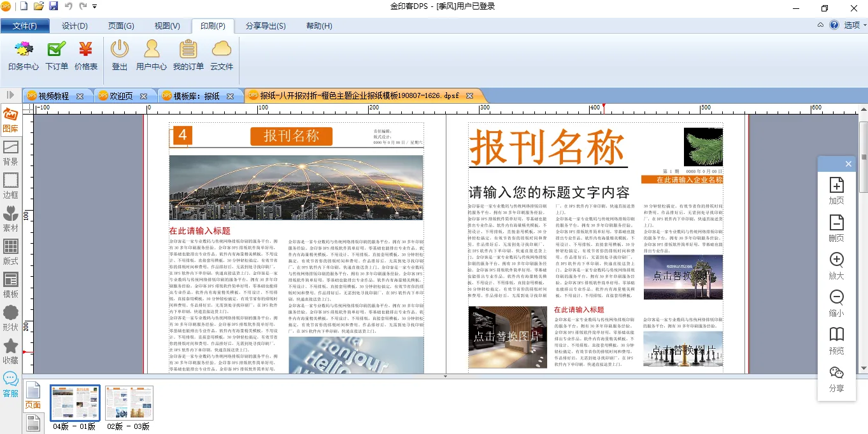Click 登出 to log out
Screen dimensions: 868x434
(x=120, y=54)
